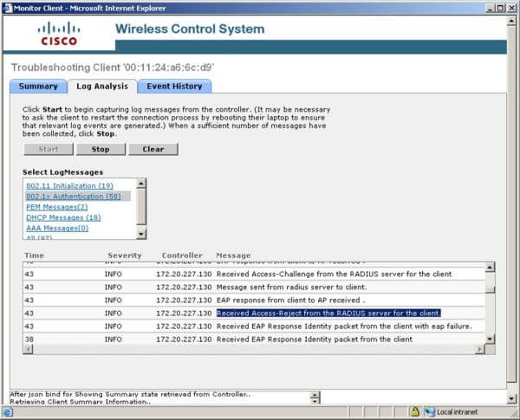Screen dimensions: 520x420
Task: Select the 'Received Access-Challenge from the RADIUS server' row
Action: (254, 275)
